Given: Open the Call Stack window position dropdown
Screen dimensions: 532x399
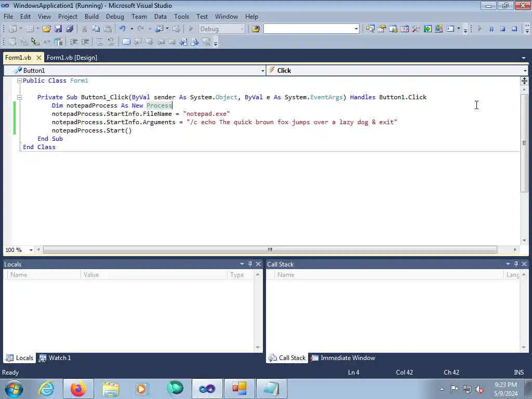Looking at the screenshot, I should tap(508, 264).
